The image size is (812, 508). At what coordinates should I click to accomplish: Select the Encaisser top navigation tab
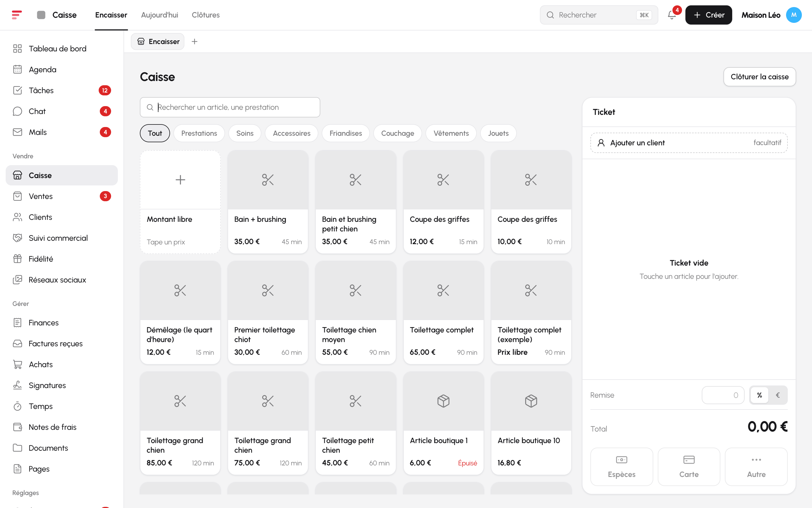coord(111,15)
